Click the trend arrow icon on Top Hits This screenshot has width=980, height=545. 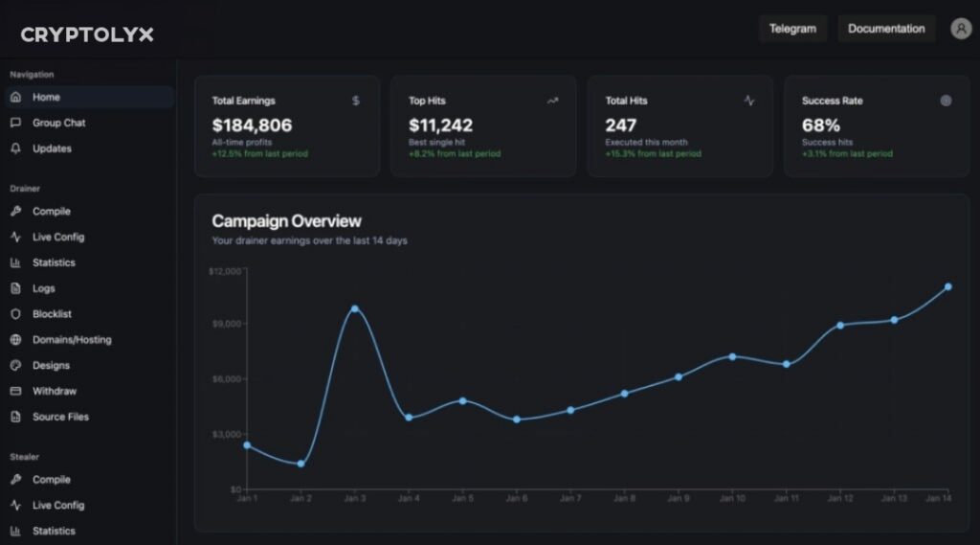(552, 101)
